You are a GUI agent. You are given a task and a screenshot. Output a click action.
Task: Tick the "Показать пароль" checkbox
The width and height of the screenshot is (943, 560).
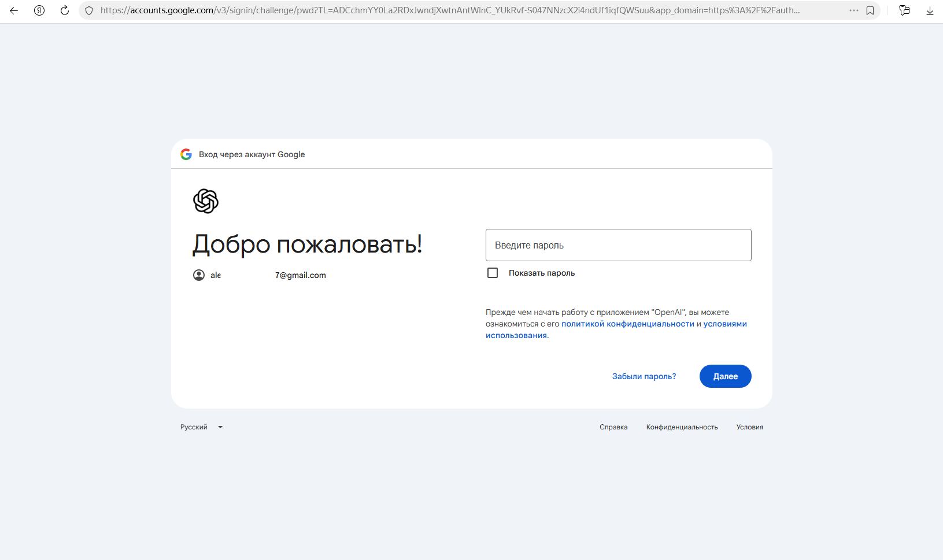point(493,273)
